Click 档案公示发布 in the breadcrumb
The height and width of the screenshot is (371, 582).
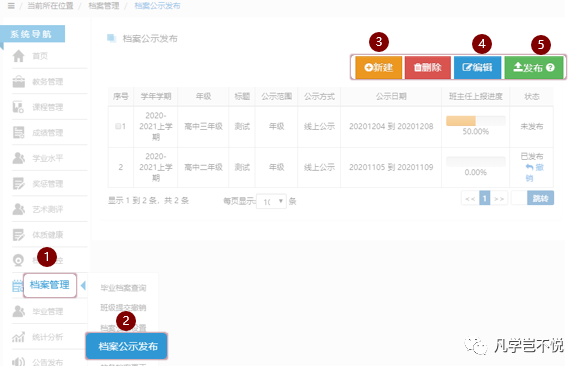click(x=157, y=6)
